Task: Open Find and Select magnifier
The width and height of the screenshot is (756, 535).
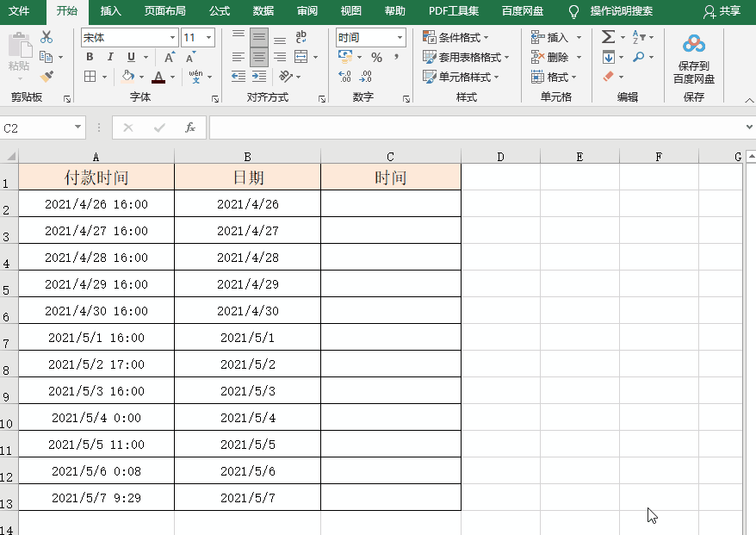Action: tap(639, 57)
